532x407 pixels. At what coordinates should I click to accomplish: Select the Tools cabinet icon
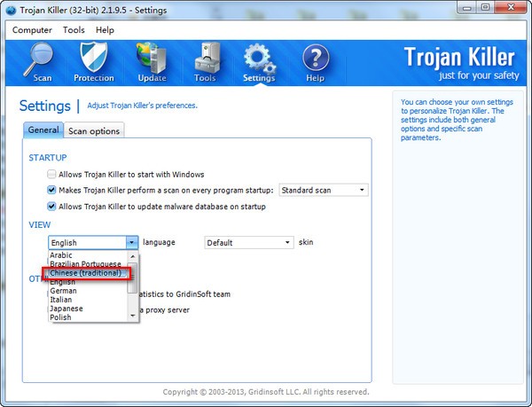(205, 62)
